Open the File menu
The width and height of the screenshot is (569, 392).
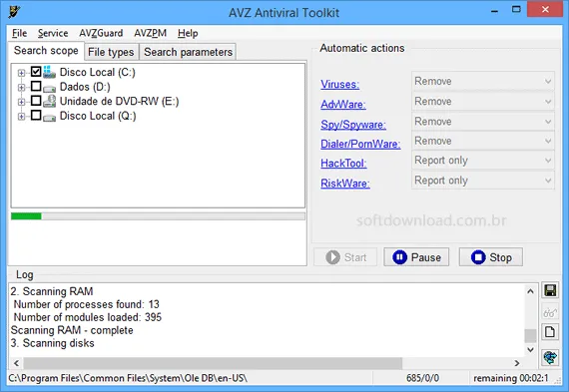[x=19, y=33]
